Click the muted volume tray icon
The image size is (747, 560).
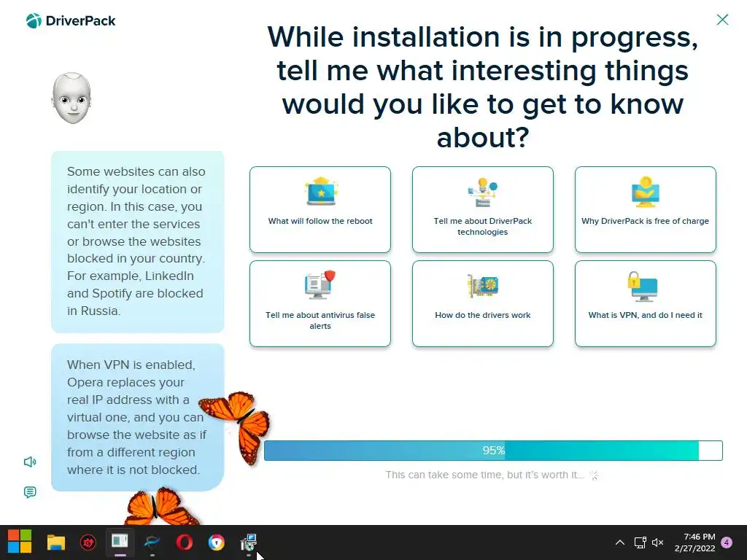tap(658, 542)
